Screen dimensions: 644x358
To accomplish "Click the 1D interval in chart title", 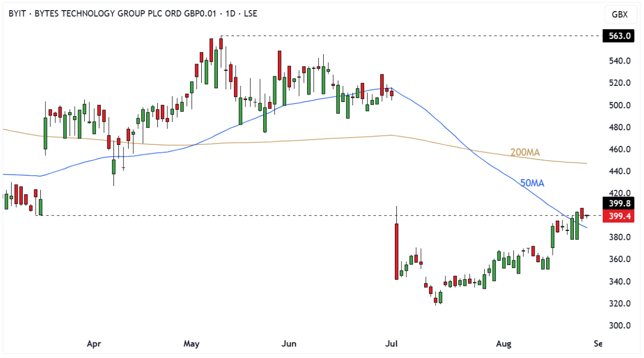I will [x=231, y=14].
